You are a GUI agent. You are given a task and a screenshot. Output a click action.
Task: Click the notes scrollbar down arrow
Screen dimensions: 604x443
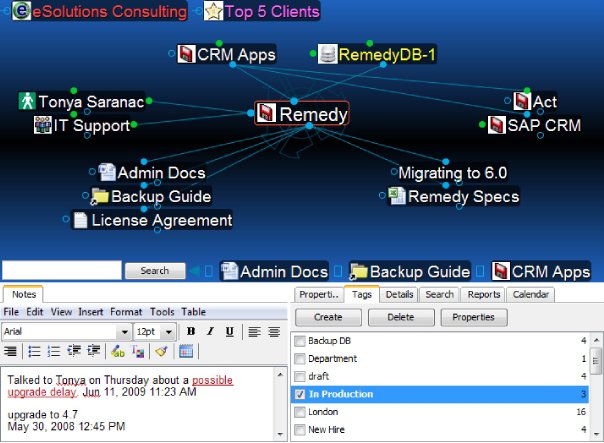click(x=280, y=434)
